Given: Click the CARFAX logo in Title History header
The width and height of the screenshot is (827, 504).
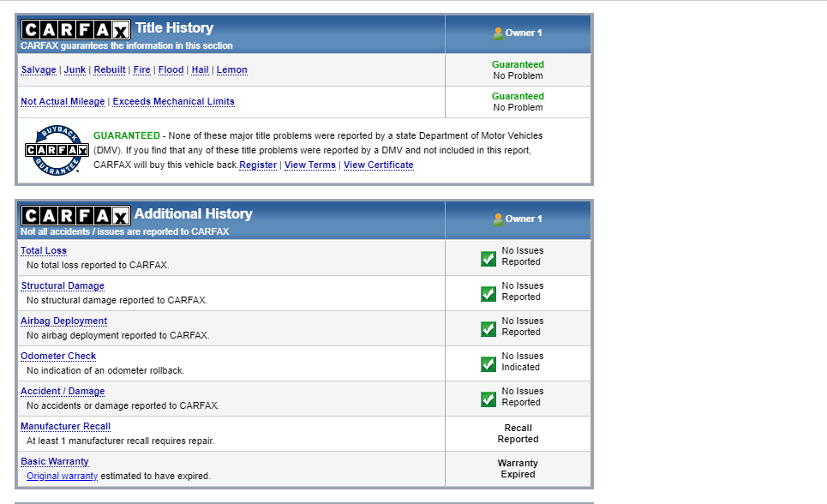Looking at the screenshot, I should coord(75,29).
